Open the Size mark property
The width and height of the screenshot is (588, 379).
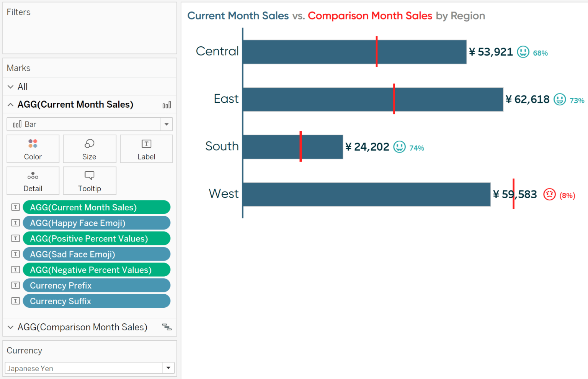tap(89, 149)
